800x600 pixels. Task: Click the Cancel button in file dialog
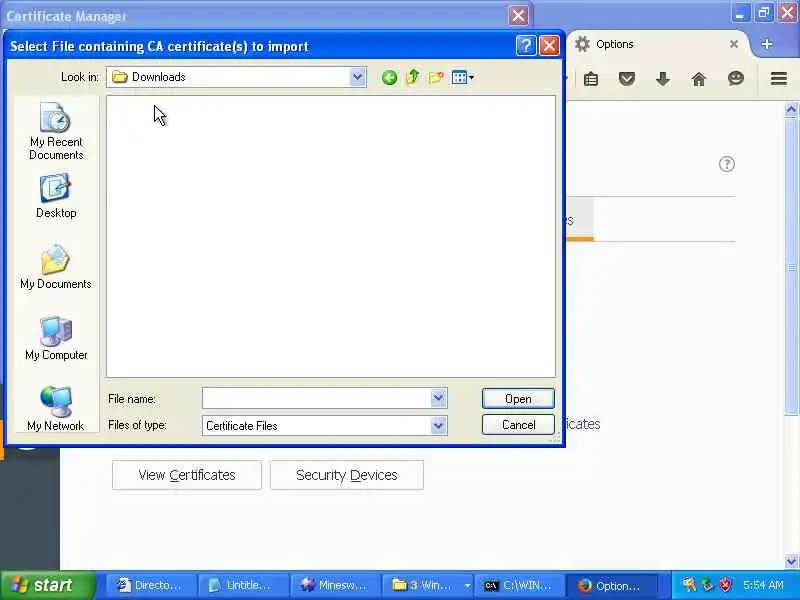[x=518, y=424]
